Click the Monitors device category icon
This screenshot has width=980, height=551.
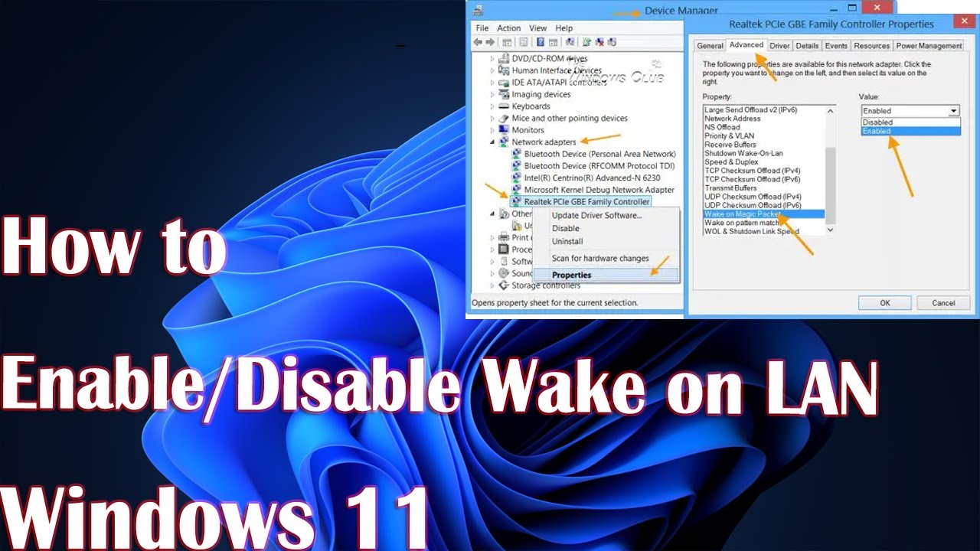[x=504, y=130]
